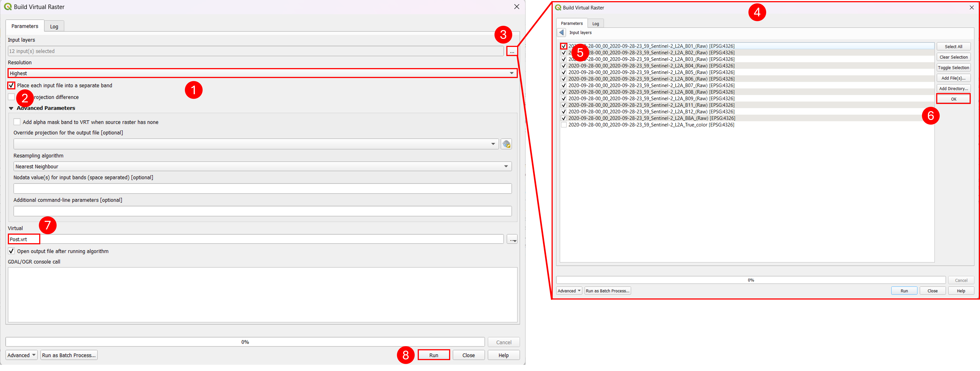Open the Virtual output file browse button

(512, 239)
